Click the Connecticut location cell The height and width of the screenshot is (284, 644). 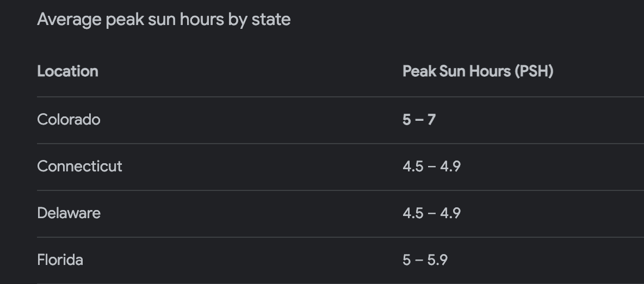click(79, 166)
